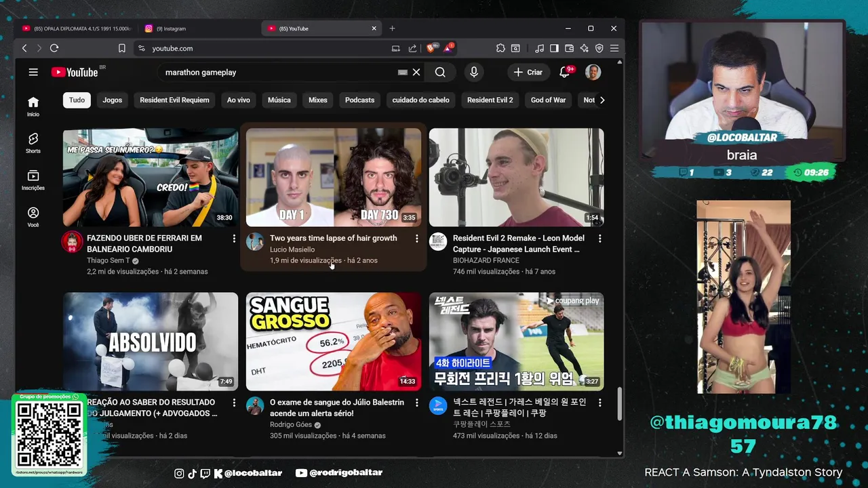This screenshot has width=868, height=488.
Task: Select the Tudo filter chip
Action: (x=77, y=100)
